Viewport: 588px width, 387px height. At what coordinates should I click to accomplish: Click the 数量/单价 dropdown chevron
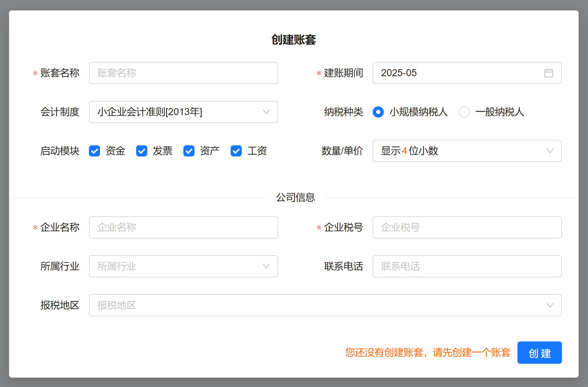[x=550, y=151]
